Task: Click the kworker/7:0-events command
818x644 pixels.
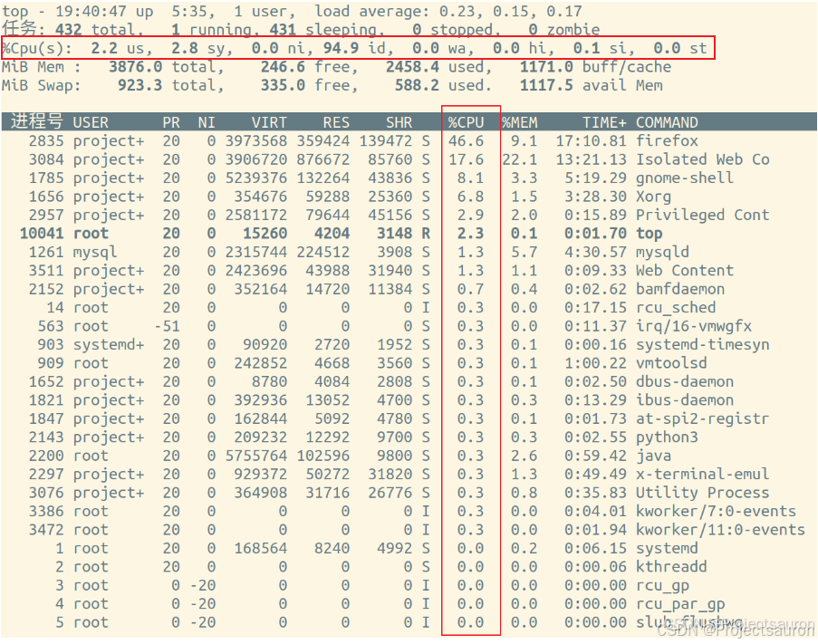Action: (716, 511)
